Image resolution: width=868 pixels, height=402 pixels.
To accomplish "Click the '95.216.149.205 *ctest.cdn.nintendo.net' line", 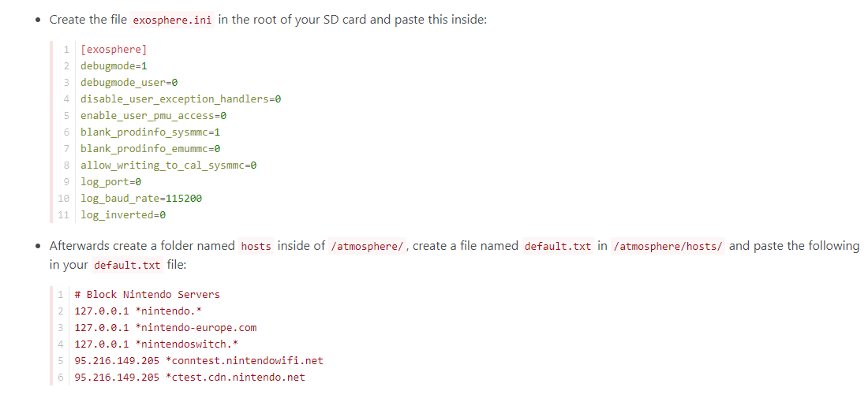I will pos(189,377).
